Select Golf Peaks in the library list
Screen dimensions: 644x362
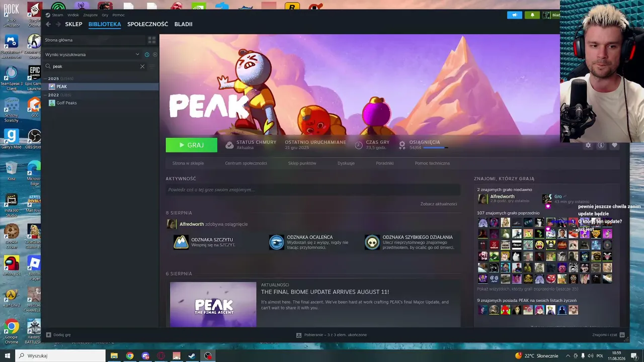100,103
